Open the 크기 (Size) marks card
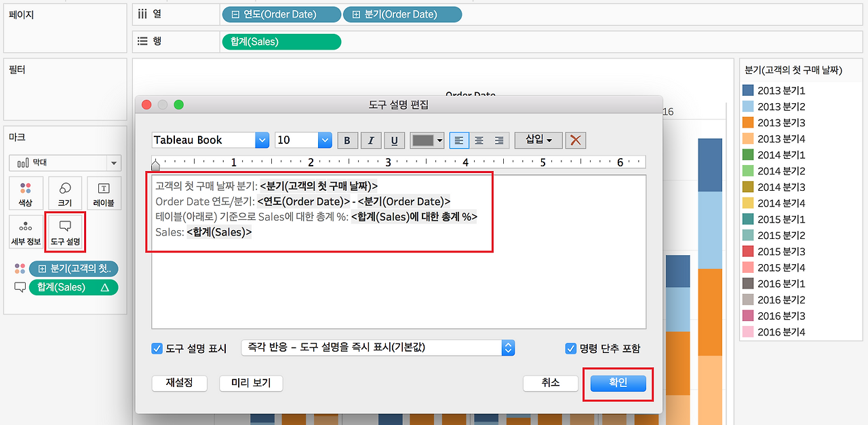The height and width of the screenshot is (425, 868). pyautogui.click(x=65, y=193)
